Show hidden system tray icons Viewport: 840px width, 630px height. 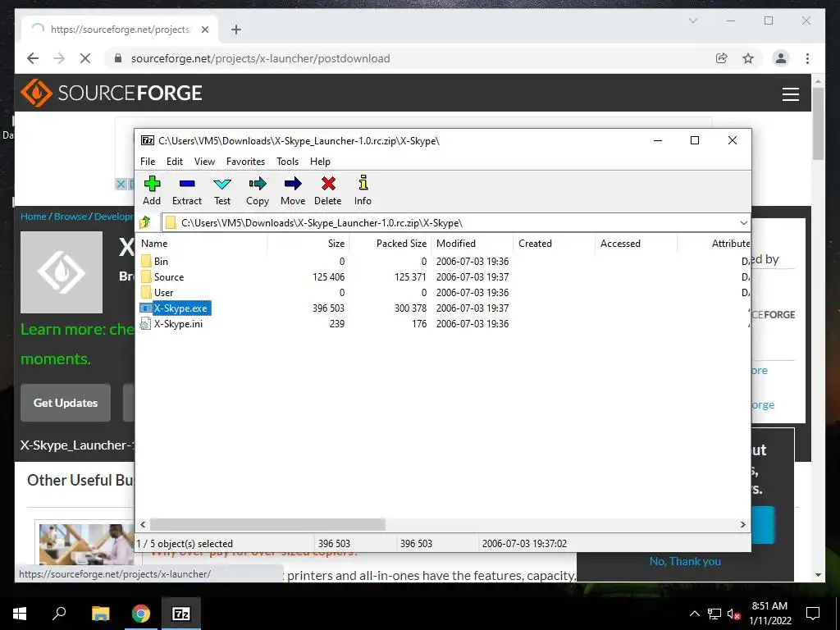click(x=694, y=614)
